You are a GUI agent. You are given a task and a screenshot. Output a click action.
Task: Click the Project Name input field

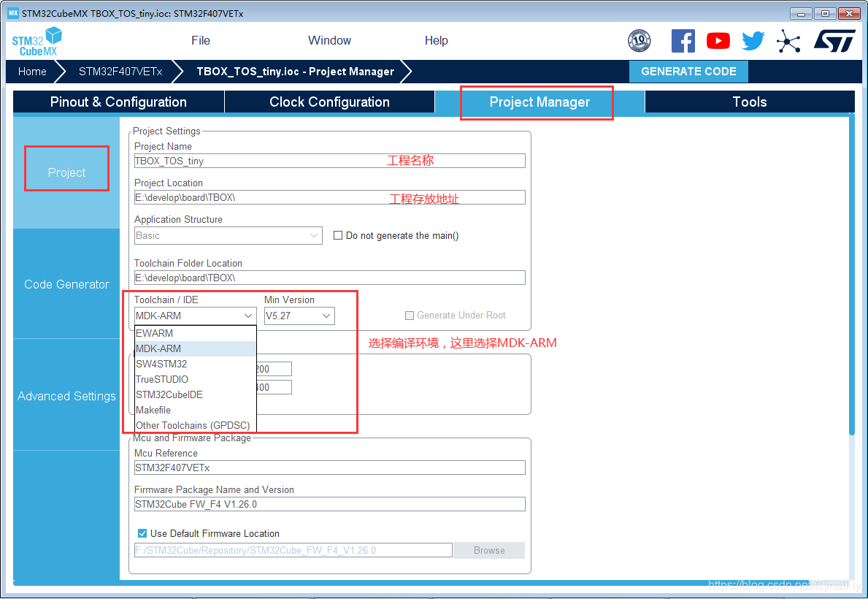point(329,161)
